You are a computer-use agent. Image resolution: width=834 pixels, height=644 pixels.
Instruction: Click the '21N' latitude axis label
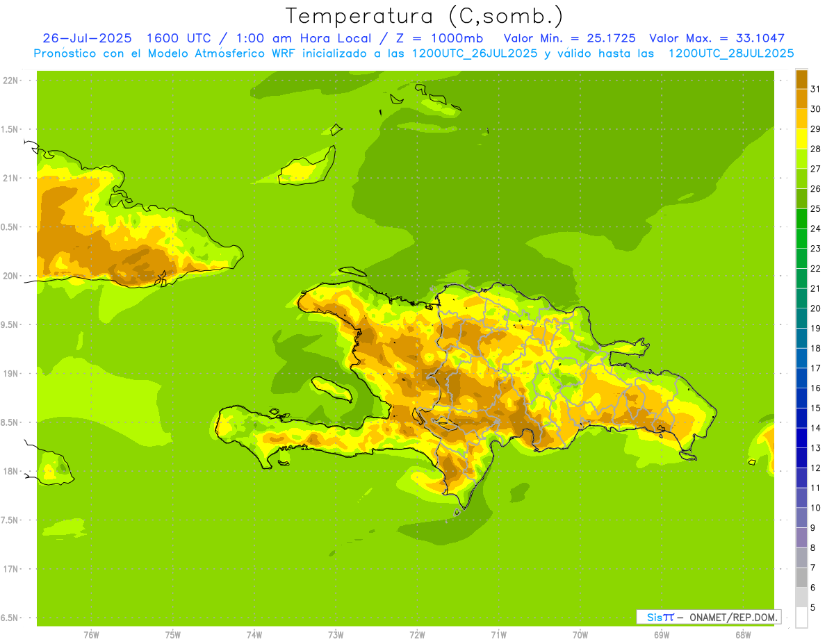point(10,179)
